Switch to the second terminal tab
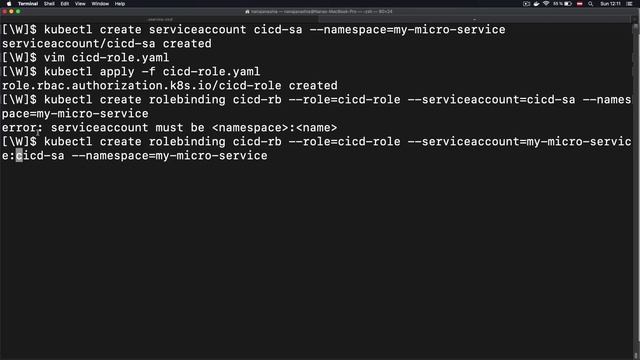The height and width of the screenshot is (360, 640). tap(474, 19)
